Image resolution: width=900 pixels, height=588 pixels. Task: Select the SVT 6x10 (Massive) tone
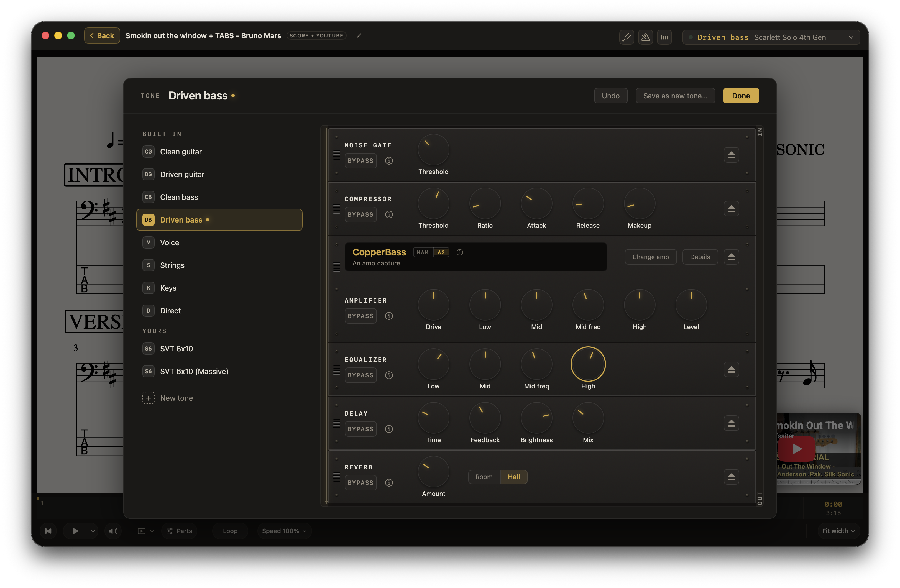coord(219,371)
